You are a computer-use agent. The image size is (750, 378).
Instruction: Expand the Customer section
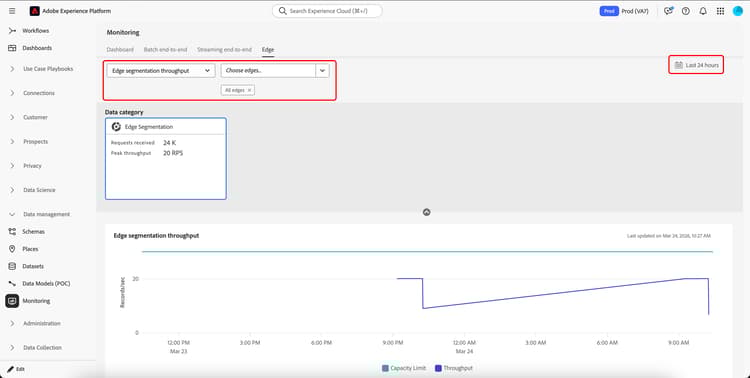[12, 117]
